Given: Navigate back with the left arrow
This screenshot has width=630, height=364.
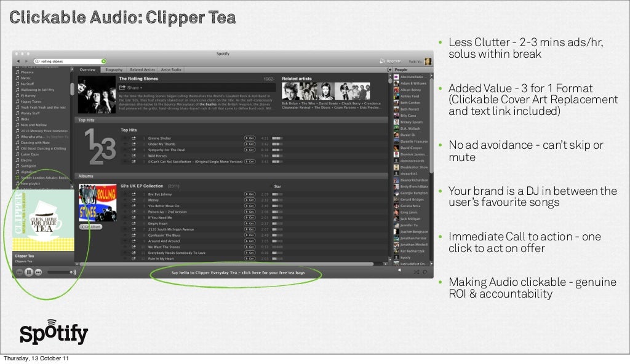Looking at the screenshot, I should (18, 61).
